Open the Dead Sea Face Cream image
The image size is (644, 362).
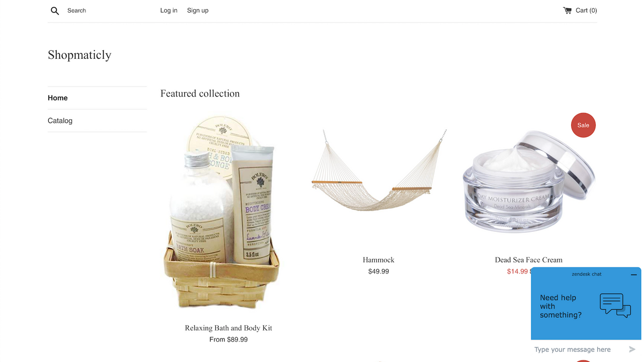pos(528,181)
